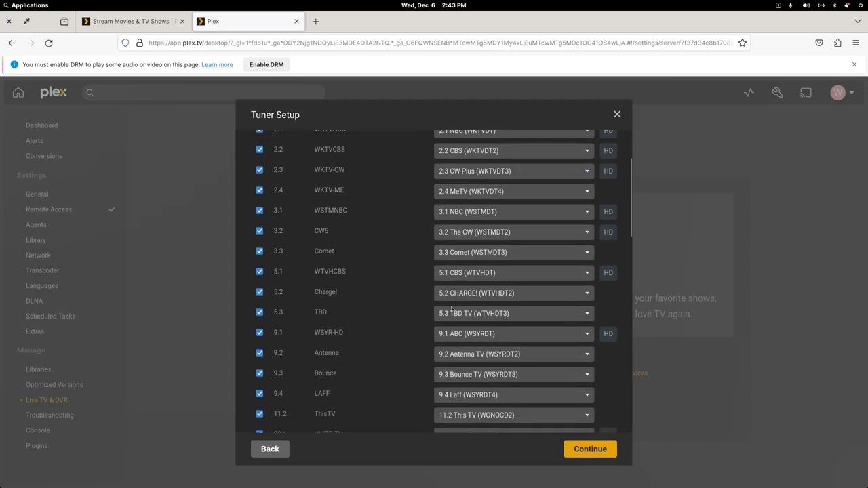
Task: Open Scheduled Tasks settings
Action: (x=51, y=316)
